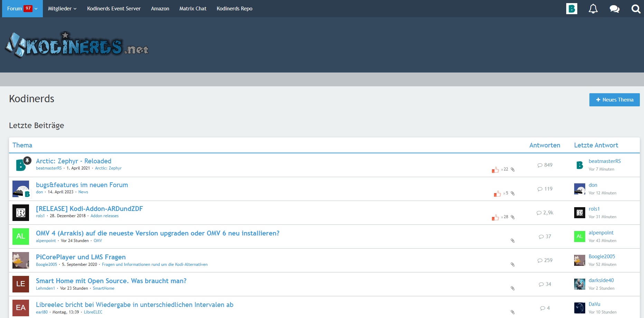Create a new topic with Neues Thema
Image resolution: width=644 pixels, height=318 pixels.
[x=614, y=100]
